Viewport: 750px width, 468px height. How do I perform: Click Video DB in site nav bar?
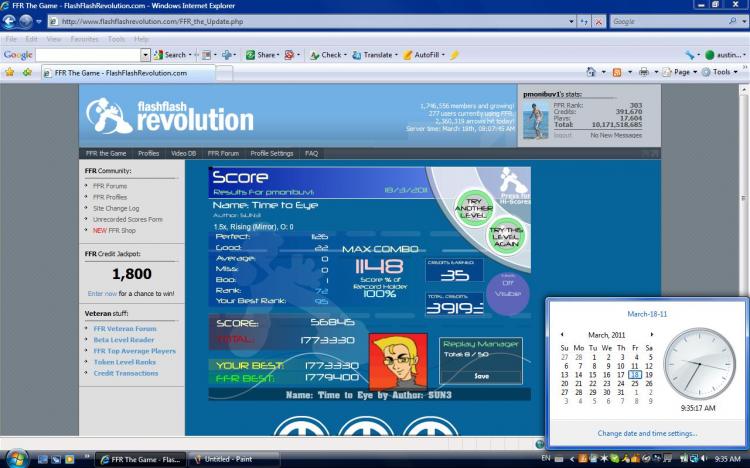(184, 154)
